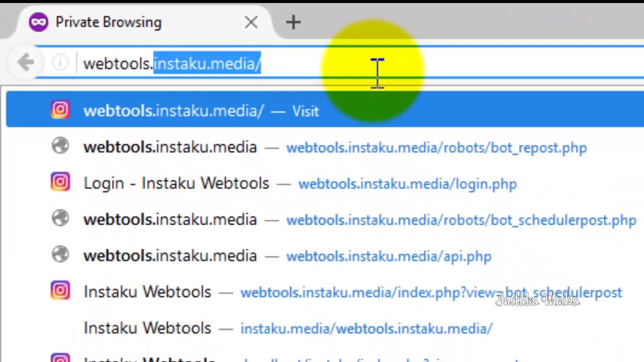Image resolution: width=644 pixels, height=362 pixels.
Task: Visit webtools.instaku.media/ top suggestion
Action: coord(325,110)
